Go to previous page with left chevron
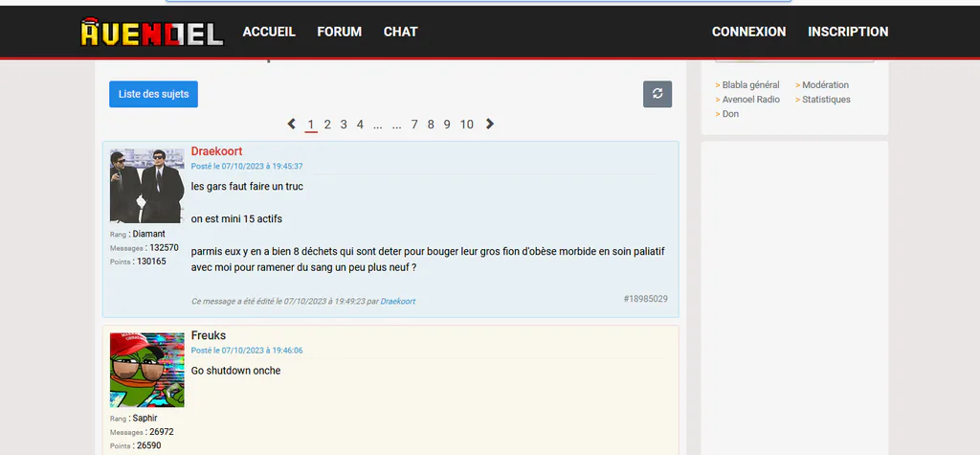The image size is (980, 455). click(x=291, y=124)
